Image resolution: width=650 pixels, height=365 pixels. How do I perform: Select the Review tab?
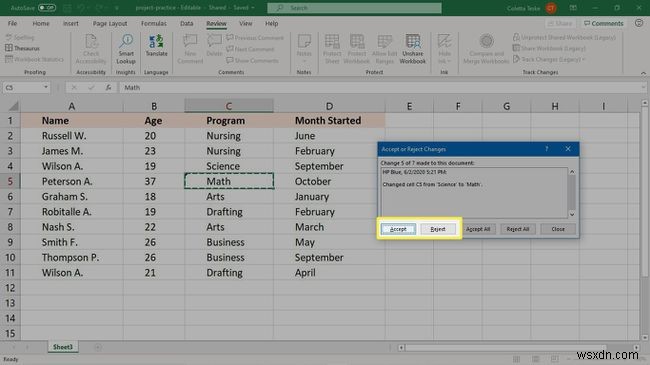click(x=216, y=24)
